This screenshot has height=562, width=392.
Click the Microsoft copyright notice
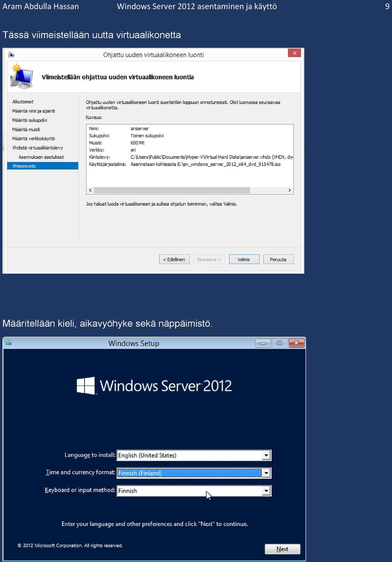tap(70, 546)
